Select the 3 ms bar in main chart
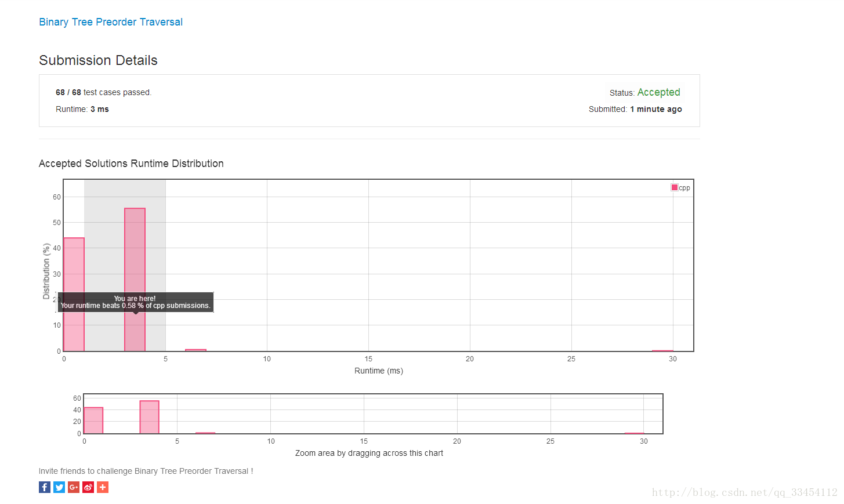The width and height of the screenshot is (844, 504). (135, 280)
